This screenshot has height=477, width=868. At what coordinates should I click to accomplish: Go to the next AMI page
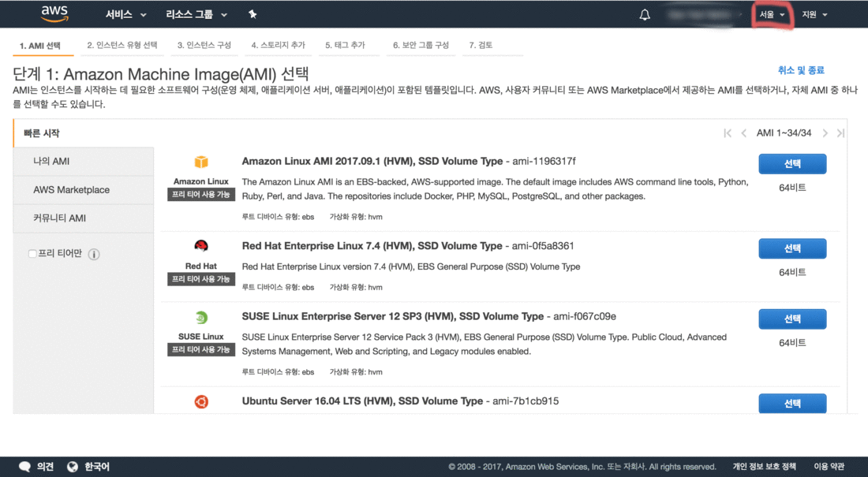825,133
